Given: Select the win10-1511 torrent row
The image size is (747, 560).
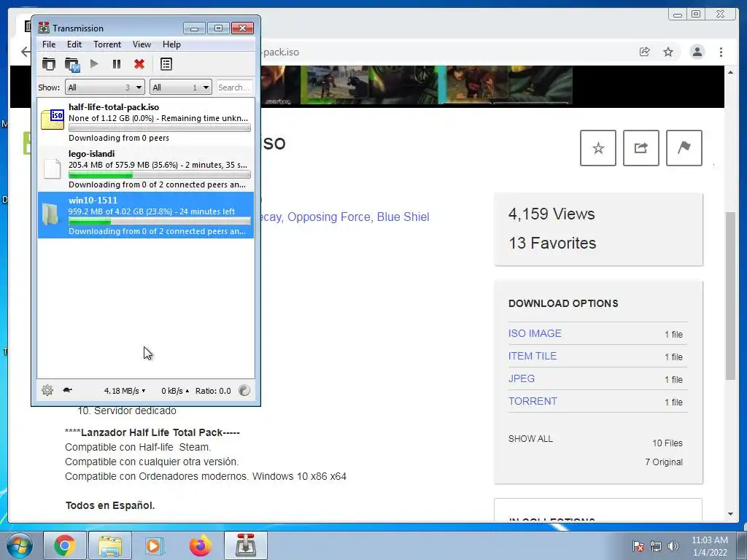Looking at the screenshot, I should click(x=146, y=215).
